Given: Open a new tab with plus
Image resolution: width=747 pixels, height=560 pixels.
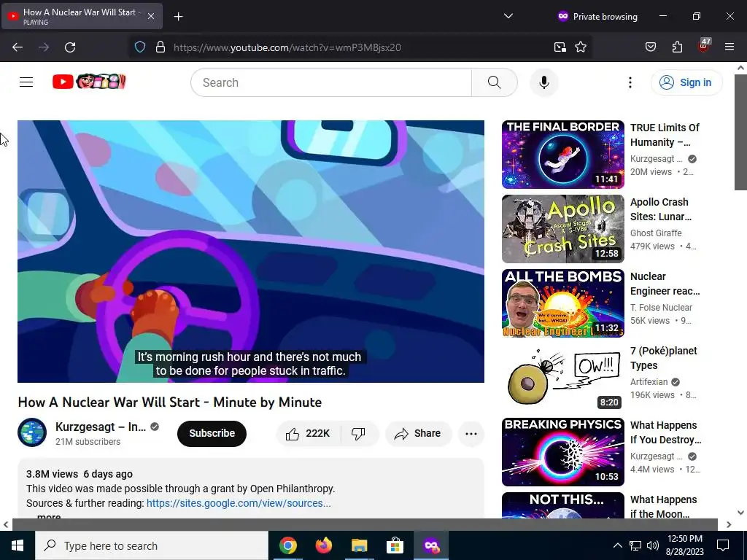Looking at the screenshot, I should [178, 17].
